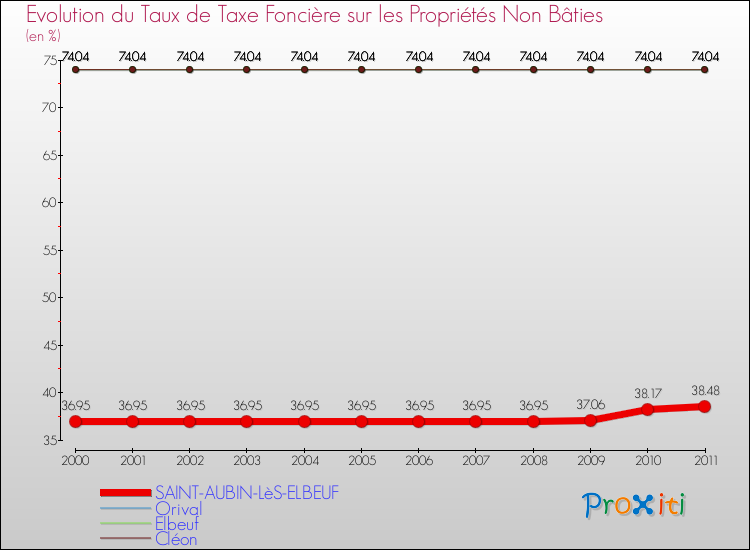The image size is (750, 550).
Task: Click the 40 y-axis tick label
Action: pyautogui.click(x=49, y=393)
